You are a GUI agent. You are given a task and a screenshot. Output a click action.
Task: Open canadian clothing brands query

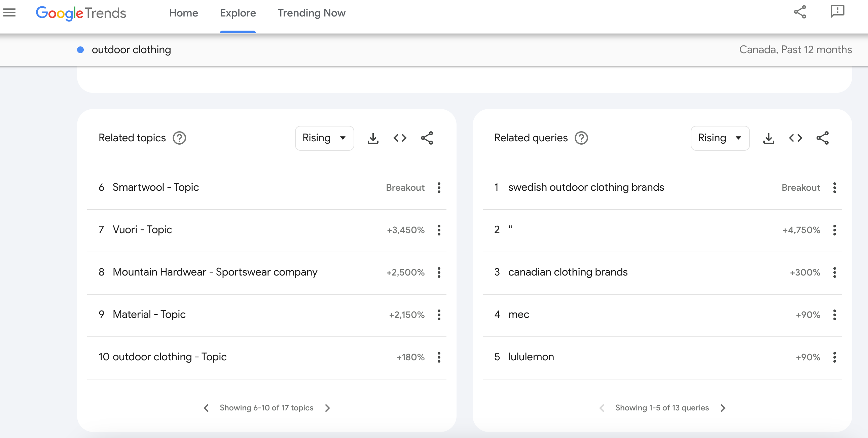coord(568,272)
